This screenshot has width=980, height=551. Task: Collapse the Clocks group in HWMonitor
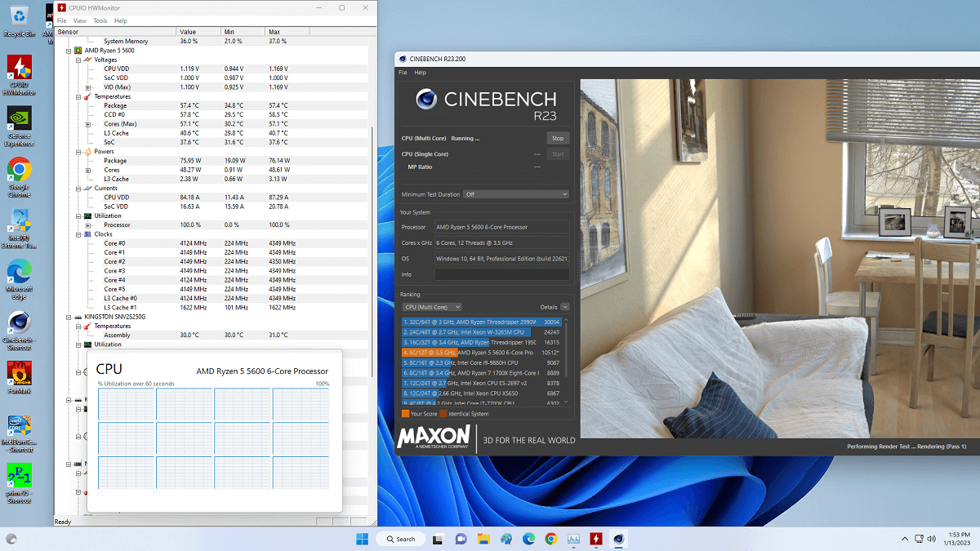click(x=78, y=234)
